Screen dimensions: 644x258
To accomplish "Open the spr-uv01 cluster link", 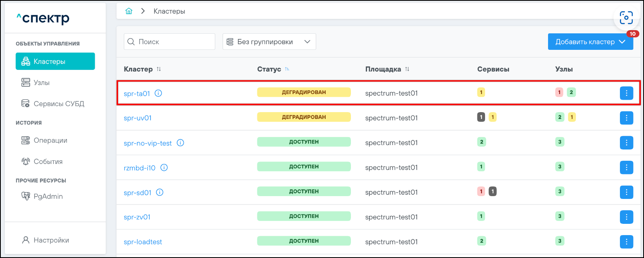I will [138, 118].
